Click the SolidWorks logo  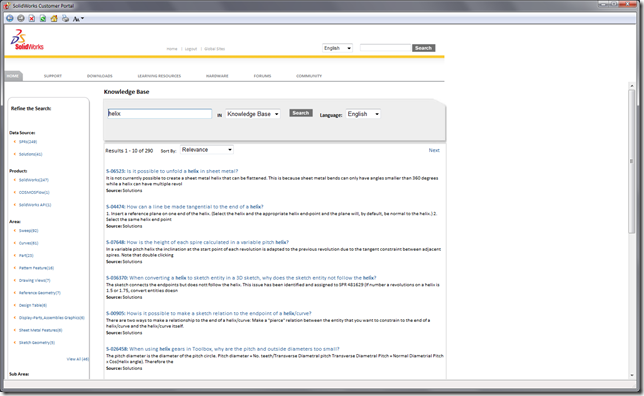click(27, 40)
